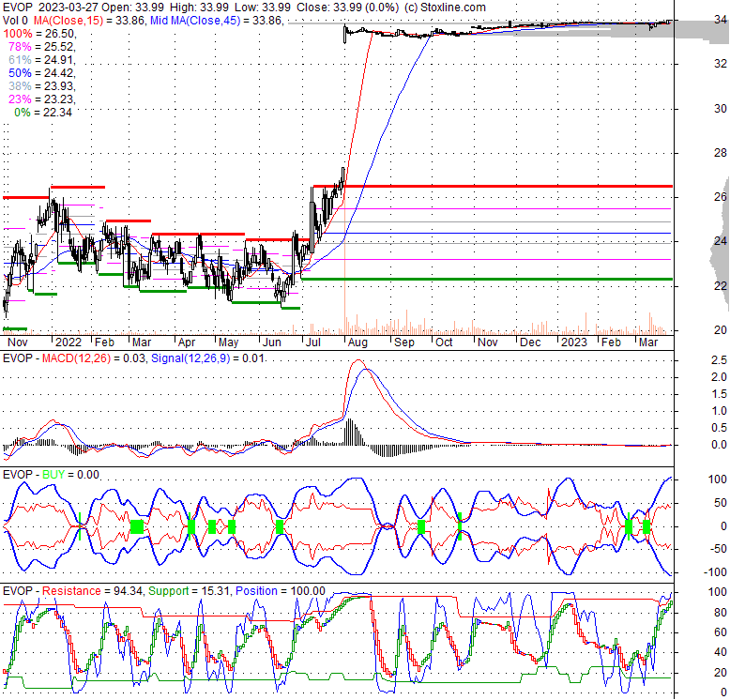Click the '2023' year label on time axis
This screenshot has width=730, height=700.
pyautogui.click(x=573, y=342)
